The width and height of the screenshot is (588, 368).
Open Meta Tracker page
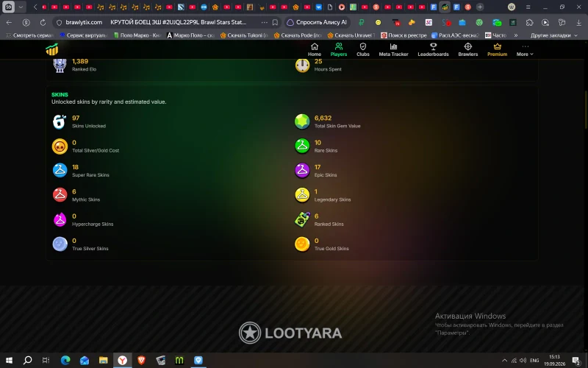(393, 49)
